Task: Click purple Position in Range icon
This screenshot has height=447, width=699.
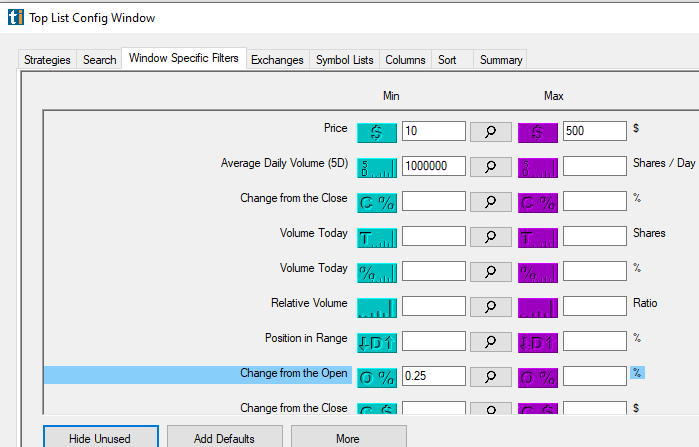Action: pos(538,343)
